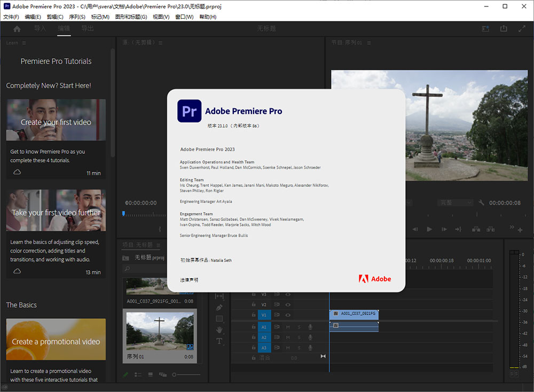Open the 完整 playback resolution dropdown
Viewport: 534px width, 392px height.
point(454,203)
